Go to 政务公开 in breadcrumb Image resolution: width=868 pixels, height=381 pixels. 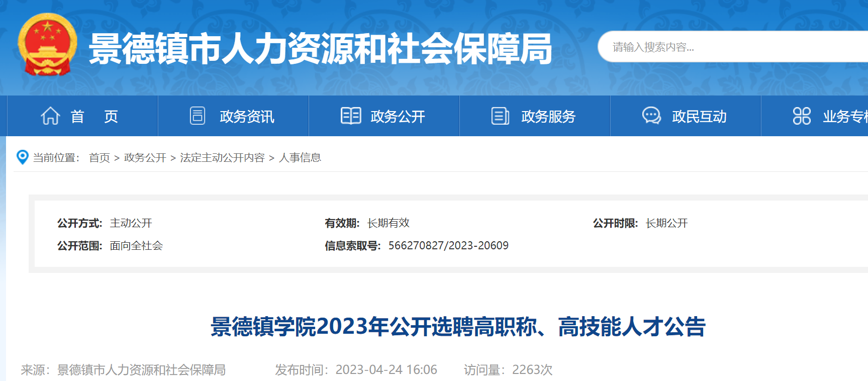145,158
